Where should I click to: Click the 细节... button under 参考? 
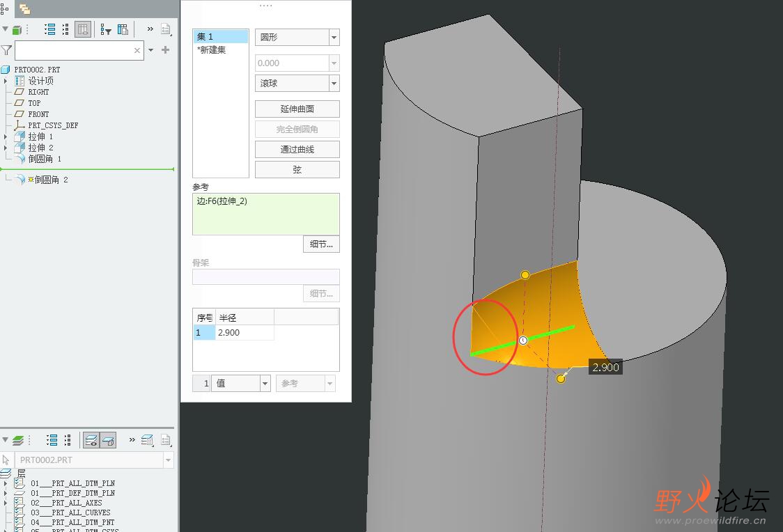tap(321, 244)
